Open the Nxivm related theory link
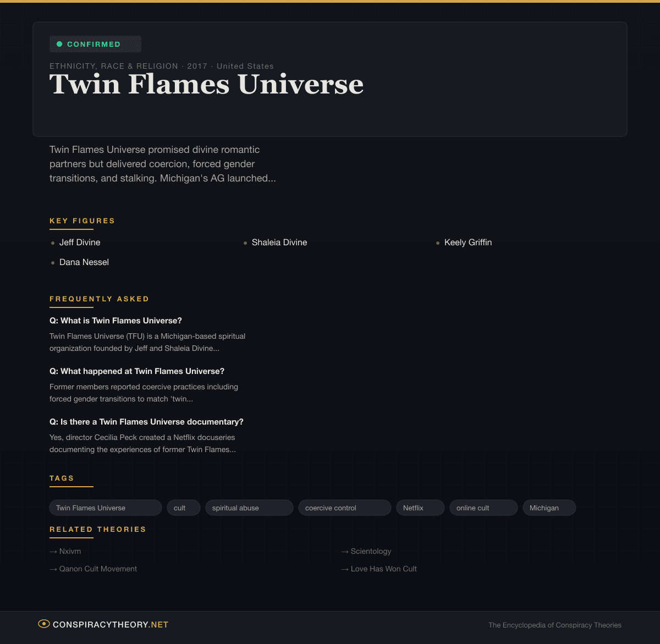 [x=70, y=551]
